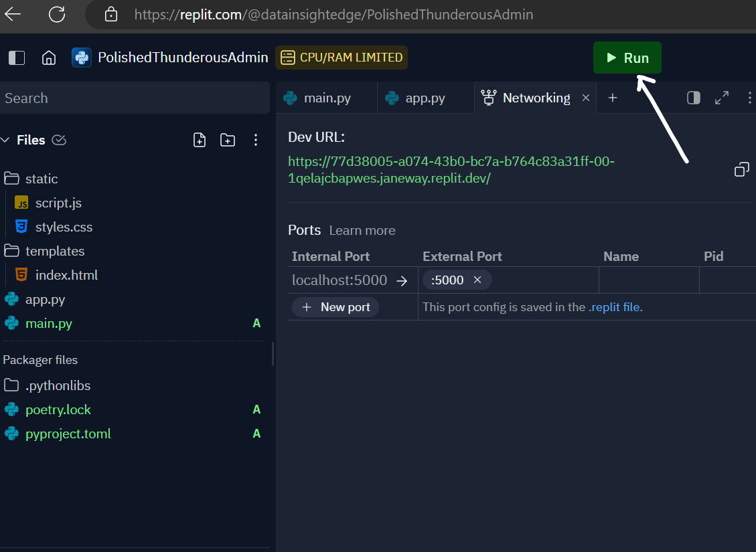756x552 pixels.
Task: Click the CPU/RAM LIMITED badge
Action: coord(342,58)
